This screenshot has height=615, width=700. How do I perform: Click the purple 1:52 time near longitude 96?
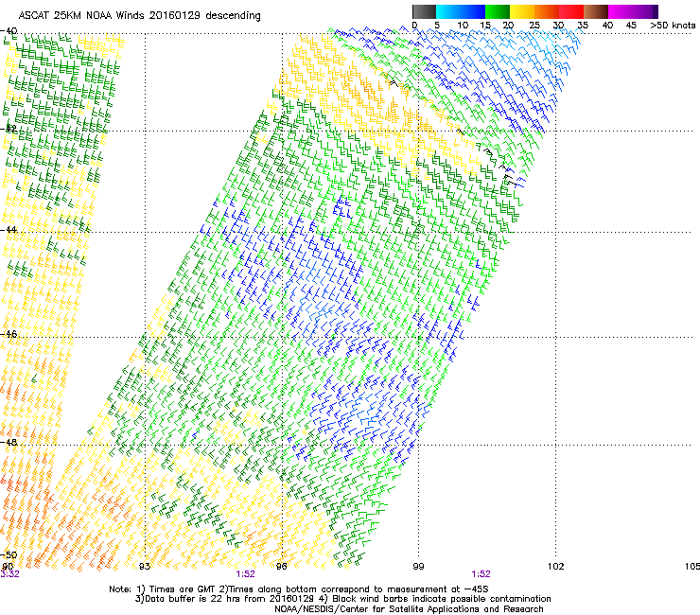pyautogui.click(x=246, y=574)
